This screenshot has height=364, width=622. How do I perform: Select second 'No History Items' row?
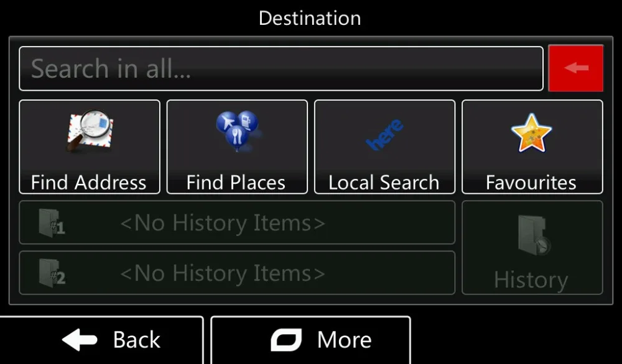(x=237, y=273)
